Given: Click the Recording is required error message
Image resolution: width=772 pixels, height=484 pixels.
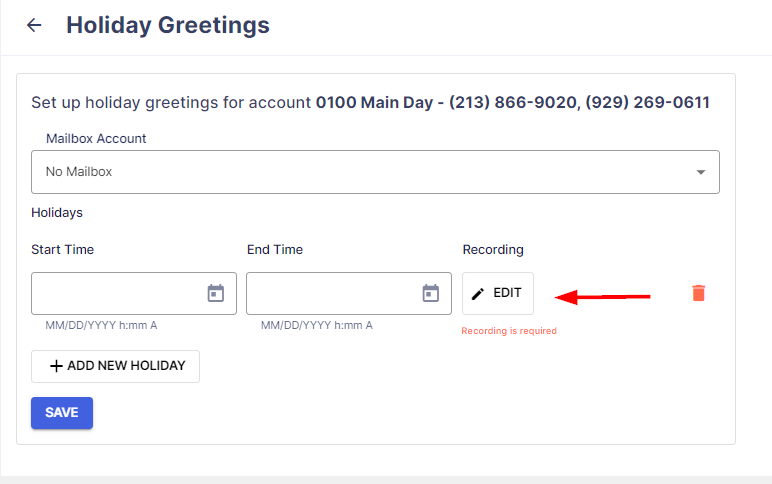Looking at the screenshot, I should coord(509,331).
